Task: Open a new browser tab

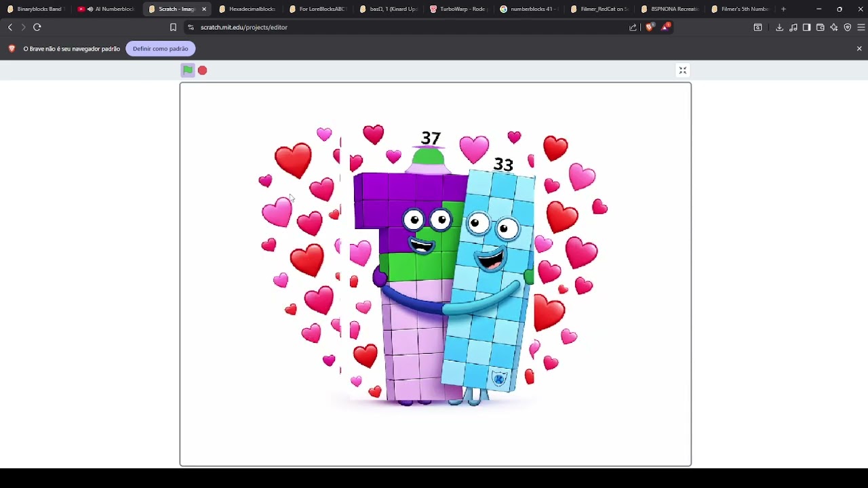Action: tap(783, 9)
